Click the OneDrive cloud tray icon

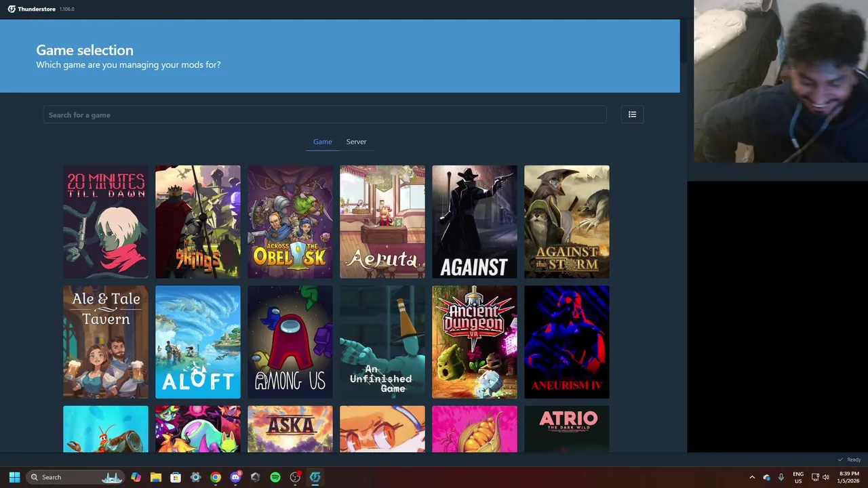click(766, 477)
